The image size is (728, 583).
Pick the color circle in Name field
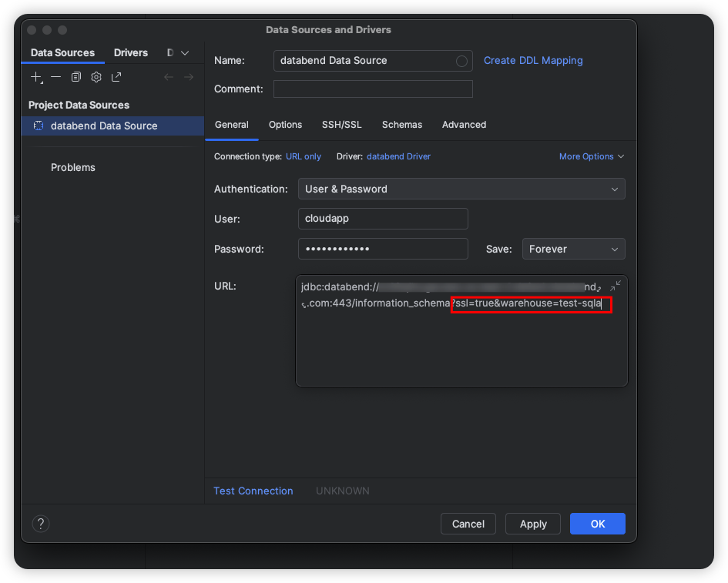tap(461, 61)
